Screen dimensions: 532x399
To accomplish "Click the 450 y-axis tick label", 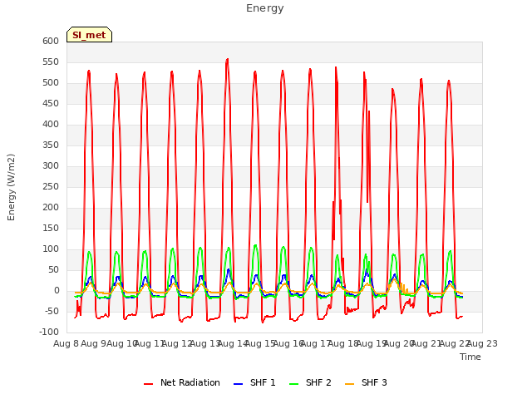I will tap(51, 103).
